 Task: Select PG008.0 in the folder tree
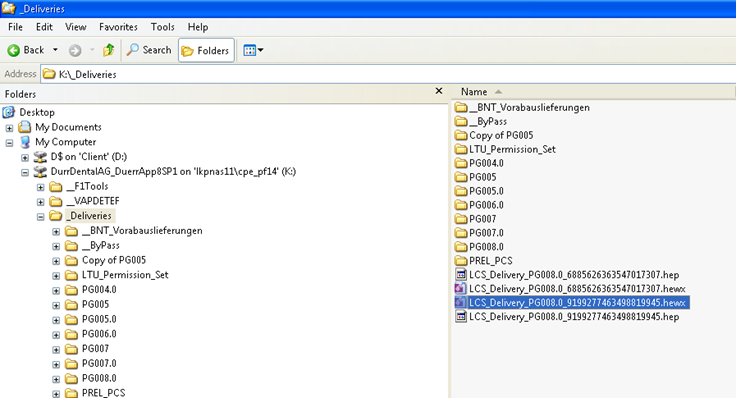[x=99, y=378]
